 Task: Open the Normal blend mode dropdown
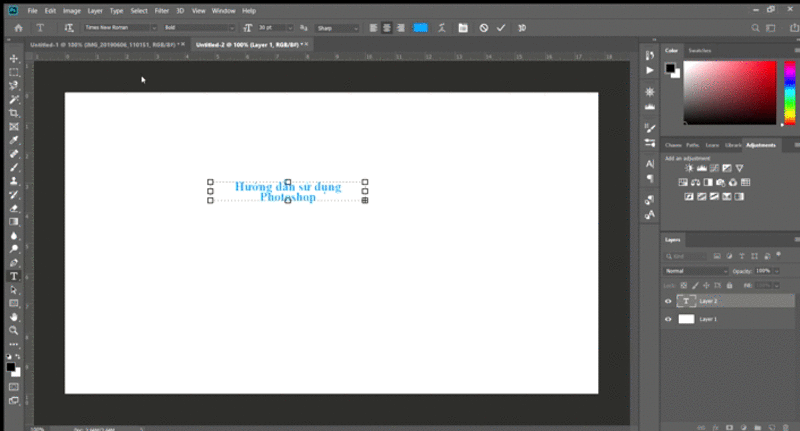(x=695, y=271)
